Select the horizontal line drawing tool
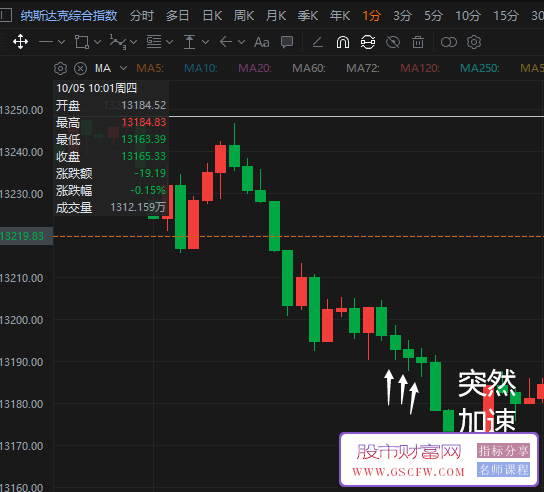Screen dimensions: 544x492 pyautogui.click(x=46, y=42)
